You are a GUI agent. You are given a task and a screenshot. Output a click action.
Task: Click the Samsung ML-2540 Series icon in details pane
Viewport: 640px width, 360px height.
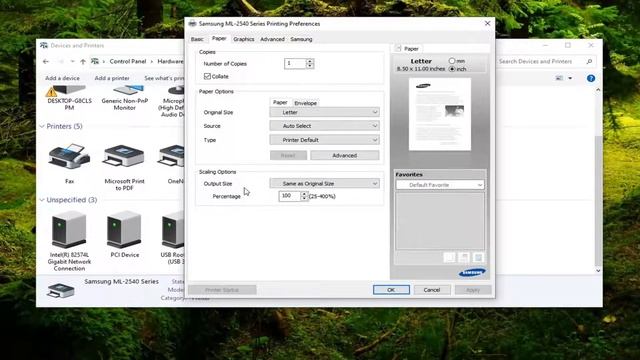pos(61,291)
